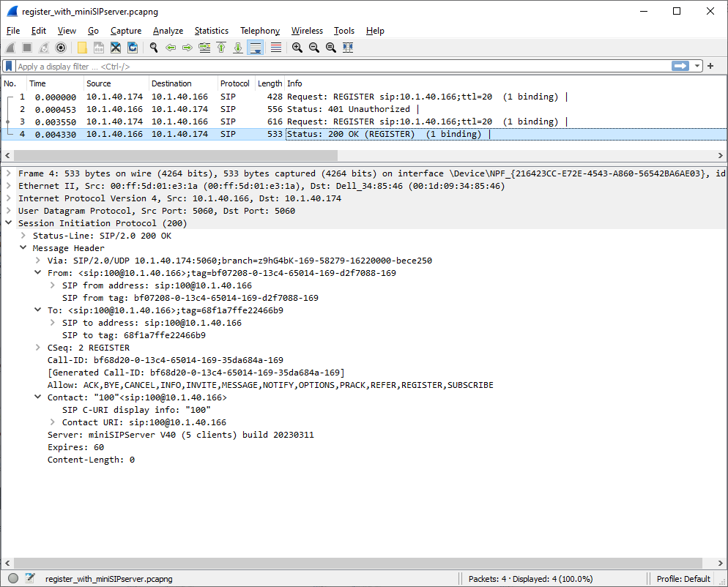Click the Open capture file folder icon
Image resolution: width=728 pixels, height=587 pixels.
[x=82, y=48]
